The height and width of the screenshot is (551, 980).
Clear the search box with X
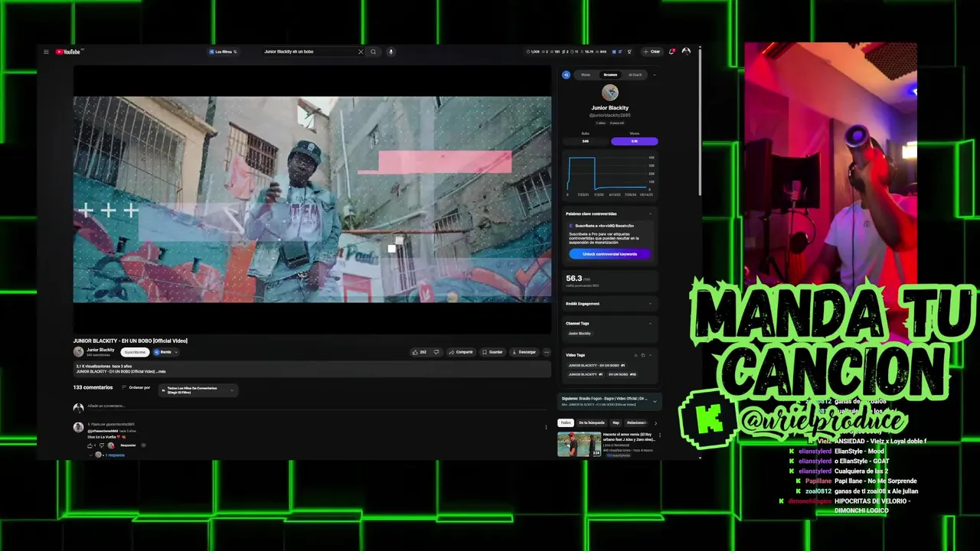[361, 52]
